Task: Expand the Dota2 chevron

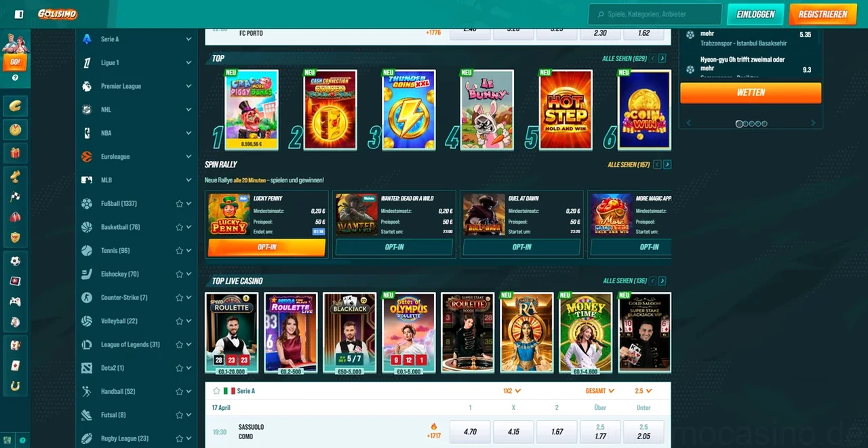Action: point(189,368)
